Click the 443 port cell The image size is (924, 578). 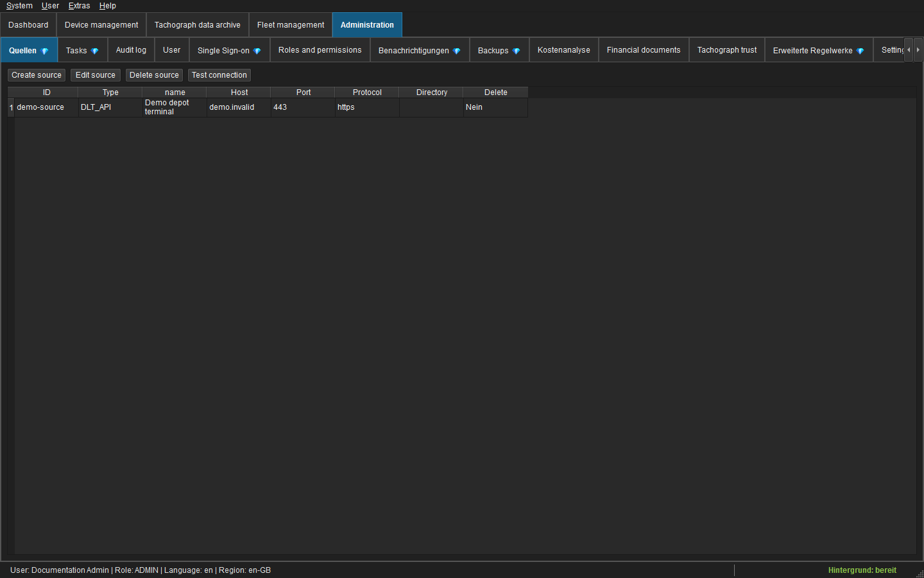point(303,107)
